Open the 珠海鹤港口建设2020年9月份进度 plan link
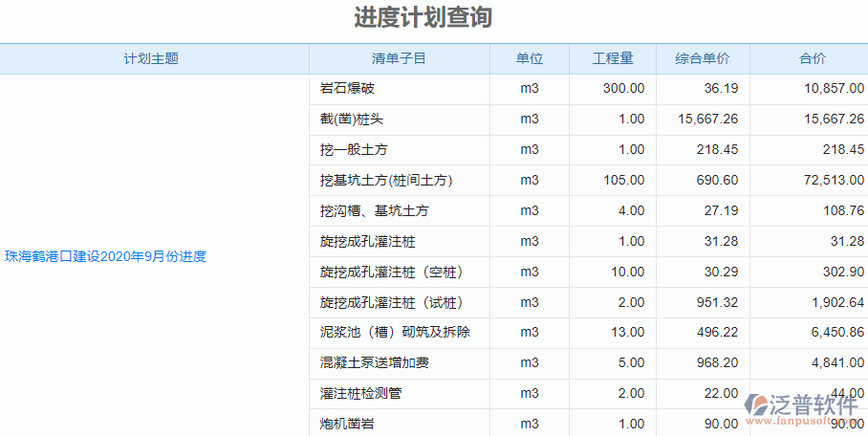 point(106,256)
